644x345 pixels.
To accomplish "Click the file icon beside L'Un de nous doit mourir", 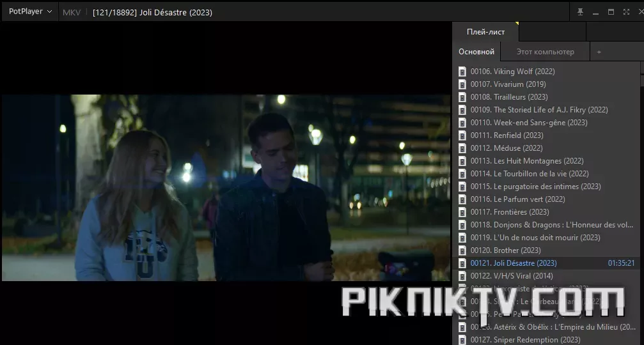I will [462, 237].
